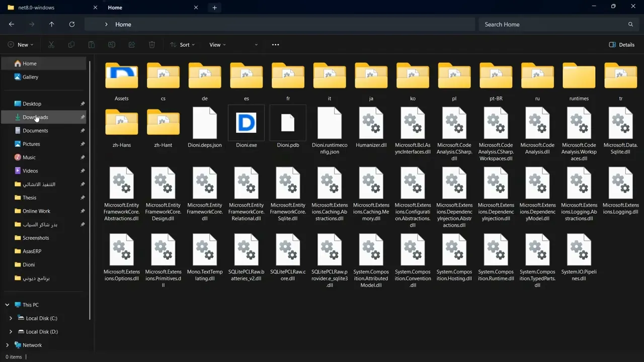The image size is (644, 362).
Task: Click the search magnifier icon
Action: pos(630,24)
